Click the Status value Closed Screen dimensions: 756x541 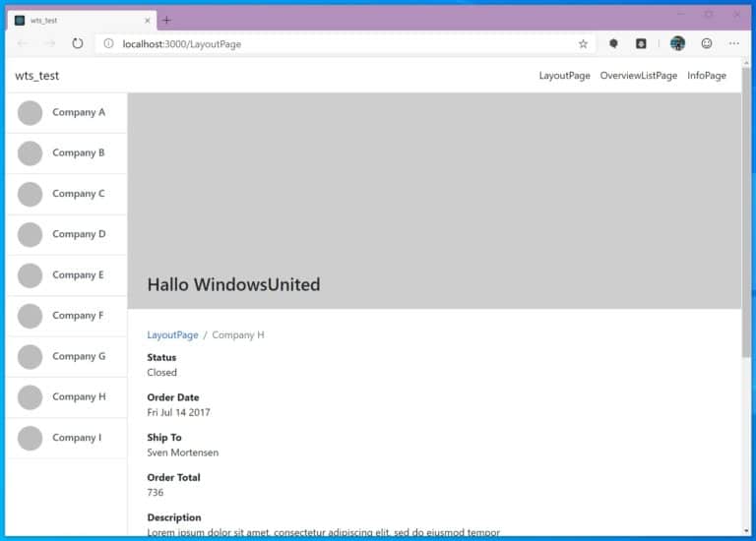pyautogui.click(x=162, y=373)
